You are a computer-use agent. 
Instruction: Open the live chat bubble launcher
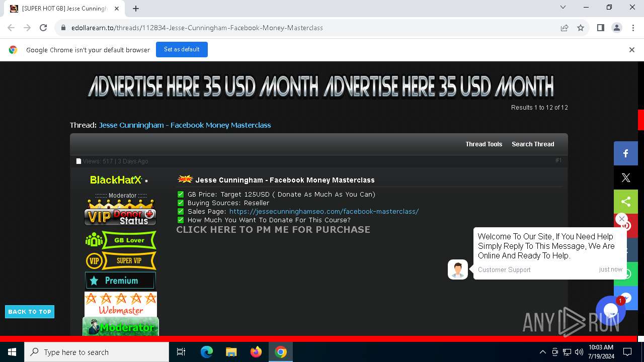point(610,310)
